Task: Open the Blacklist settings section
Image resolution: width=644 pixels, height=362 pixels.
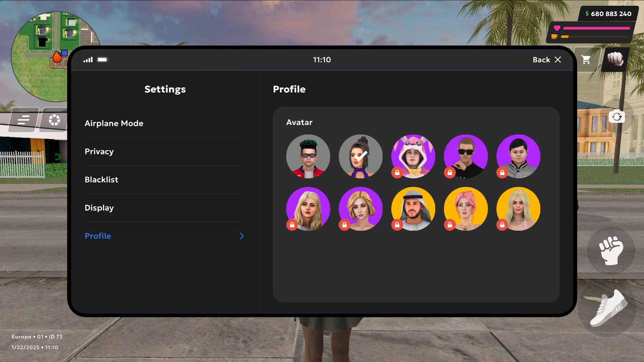Action: (165, 180)
